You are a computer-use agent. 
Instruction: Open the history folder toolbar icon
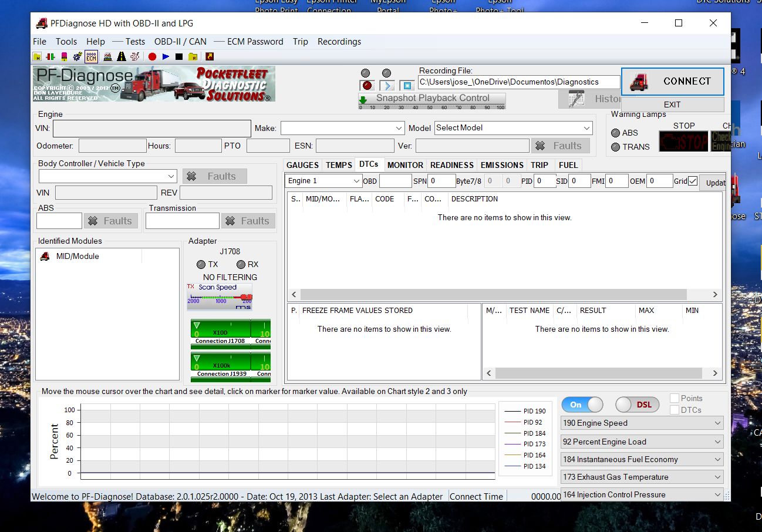(x=37, y=56)
